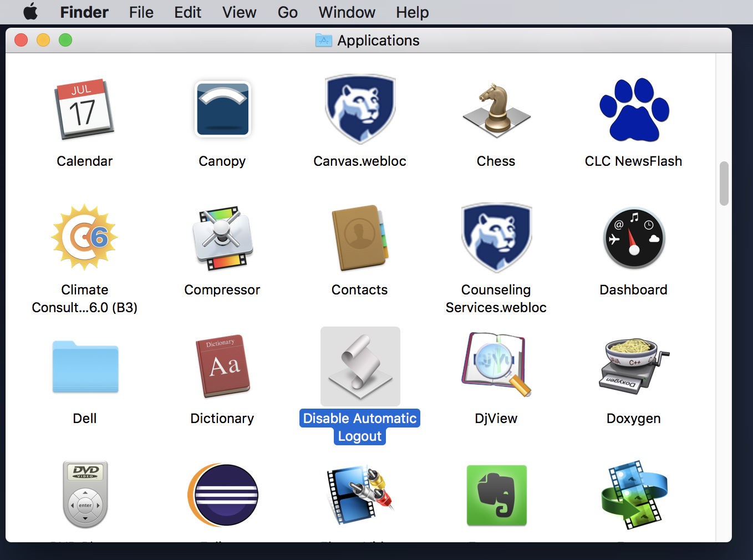Click the 'Compressor' name label
This screenshot has height=560, width=753.
(222, 290)
